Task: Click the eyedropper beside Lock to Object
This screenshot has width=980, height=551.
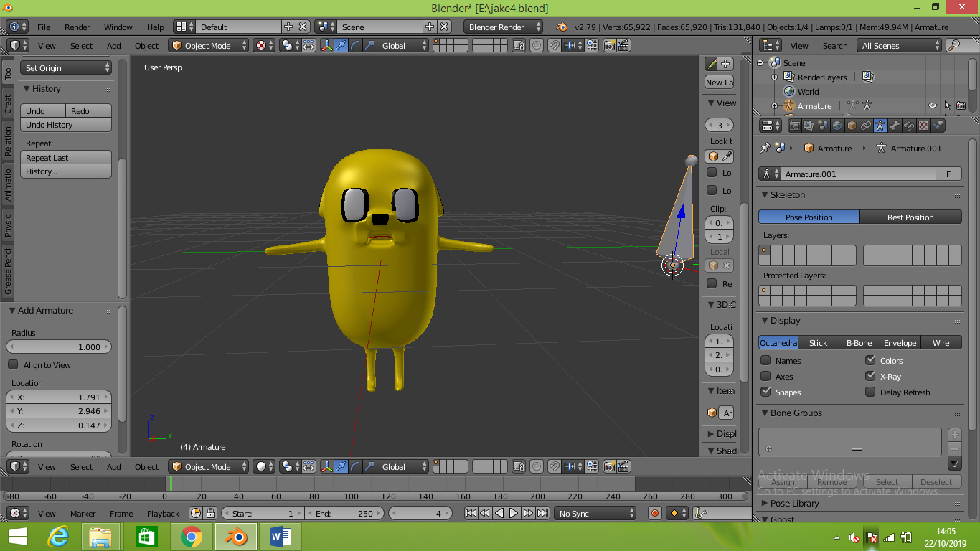Action: coord(727,156)
